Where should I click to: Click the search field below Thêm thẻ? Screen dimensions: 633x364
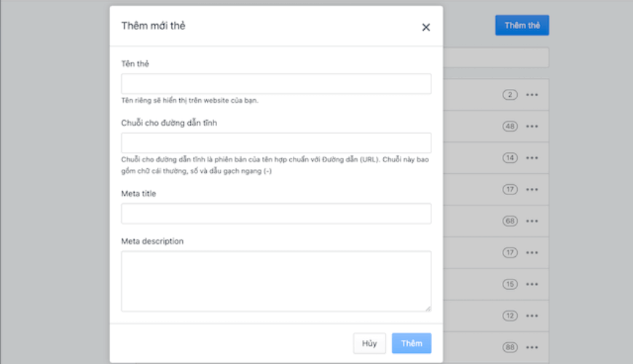coord(495,58)
